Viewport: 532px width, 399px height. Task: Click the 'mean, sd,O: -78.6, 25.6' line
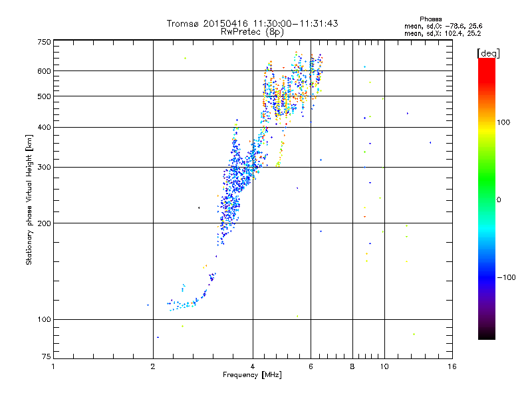(x=443, y=26)
